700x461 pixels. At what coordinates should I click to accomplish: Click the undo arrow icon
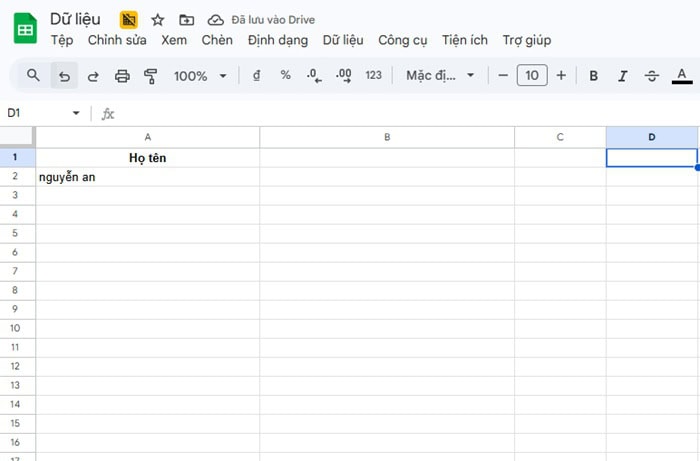point(64,75)
